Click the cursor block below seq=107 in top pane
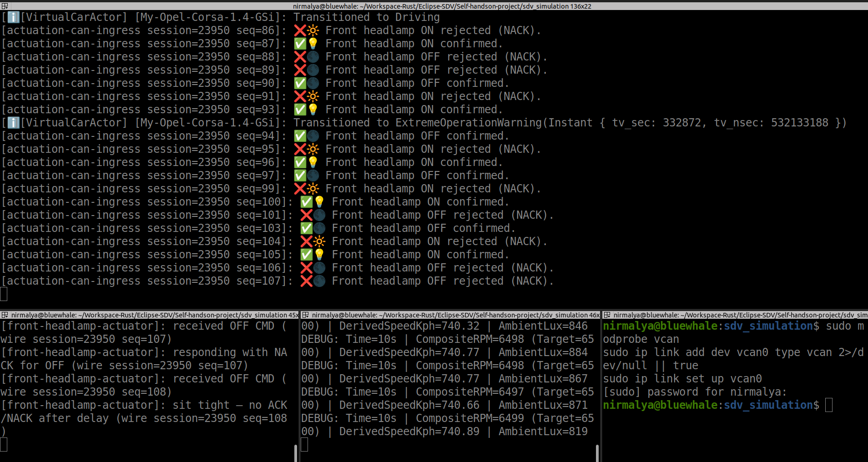Screen dimensions: 868x462 pos(4,294)
